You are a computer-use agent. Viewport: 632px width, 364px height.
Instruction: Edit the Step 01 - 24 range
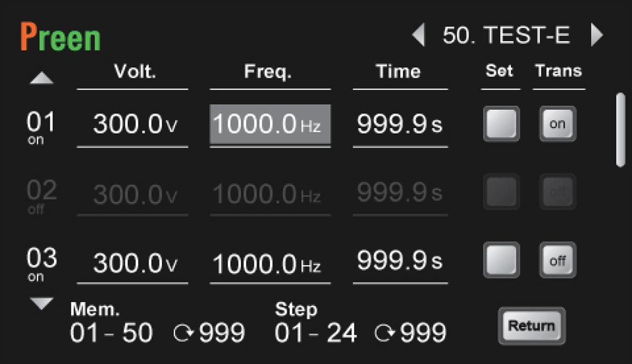[315, 333]
